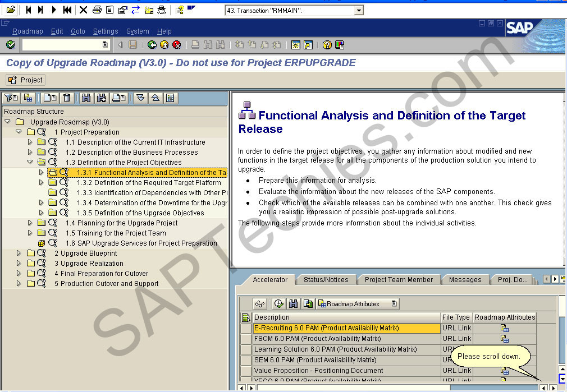Click the green checkmark Enter icon
The width and height of the screenshot is (567, 392).
coord(11,45)
